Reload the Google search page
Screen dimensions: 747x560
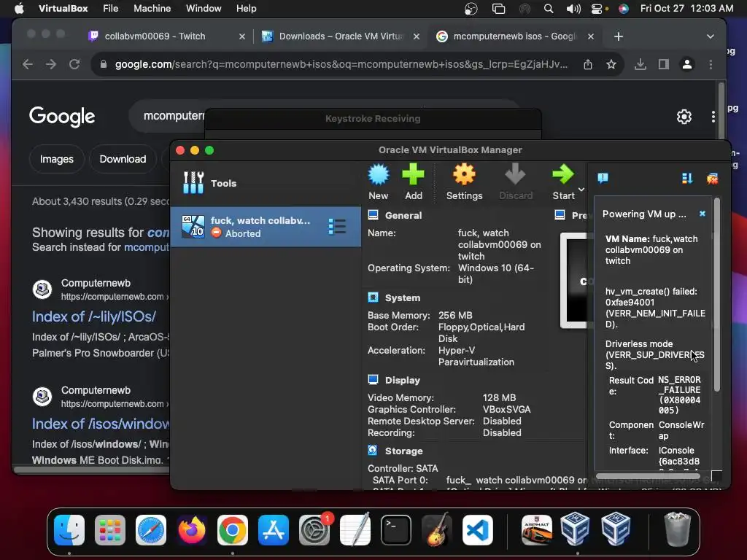tap(74, 64)
